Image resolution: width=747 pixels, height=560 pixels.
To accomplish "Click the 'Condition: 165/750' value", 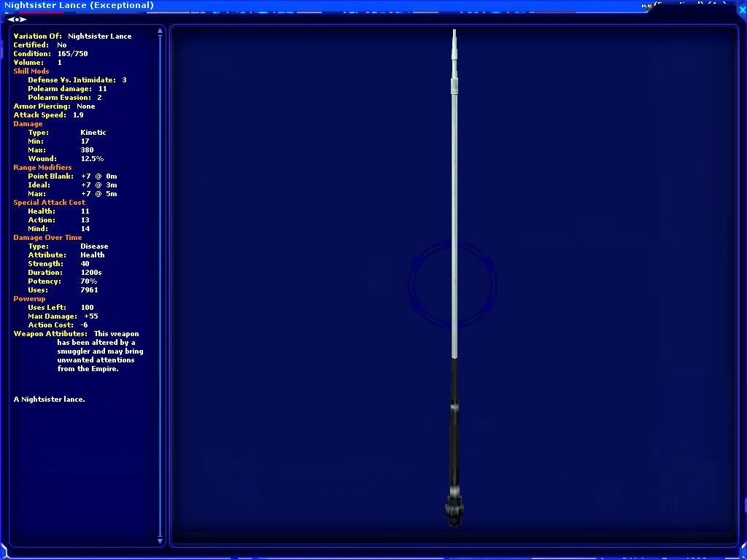I will [72, 54].
